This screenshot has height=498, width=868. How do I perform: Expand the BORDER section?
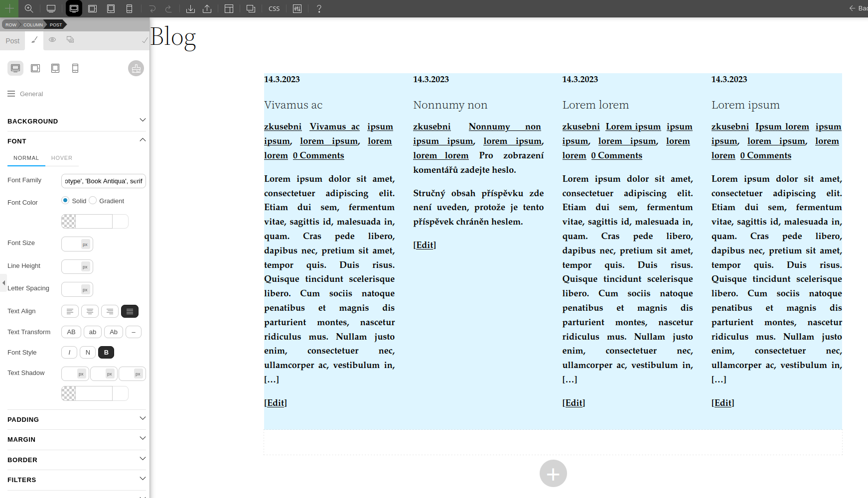(77, 460)
